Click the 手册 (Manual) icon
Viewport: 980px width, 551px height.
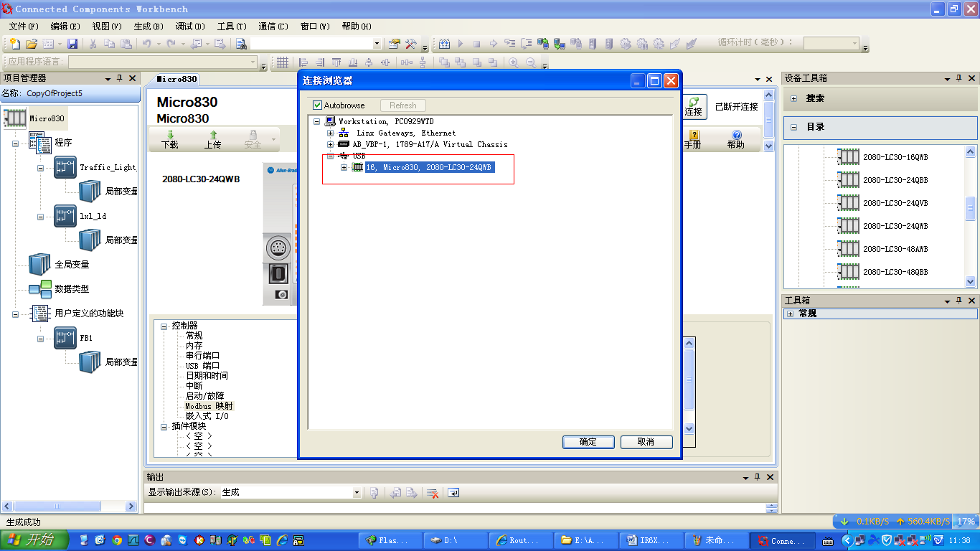pos(693,135)
